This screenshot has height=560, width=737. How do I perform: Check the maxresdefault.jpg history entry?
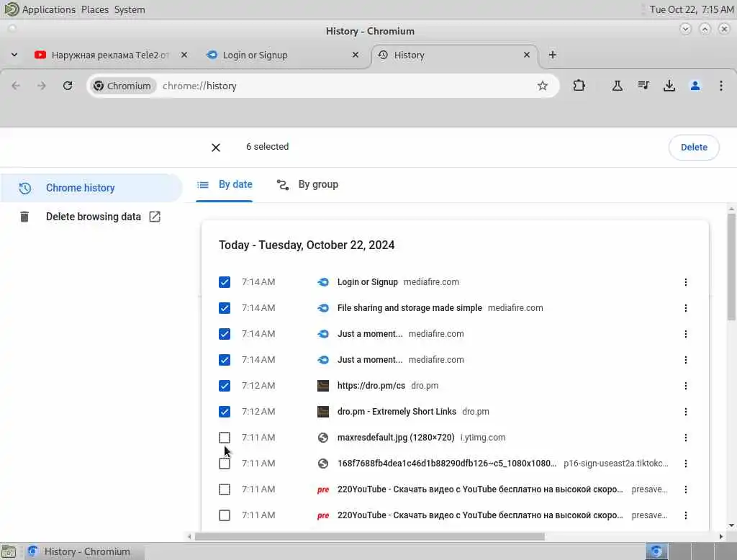click(x=225, y=438)
